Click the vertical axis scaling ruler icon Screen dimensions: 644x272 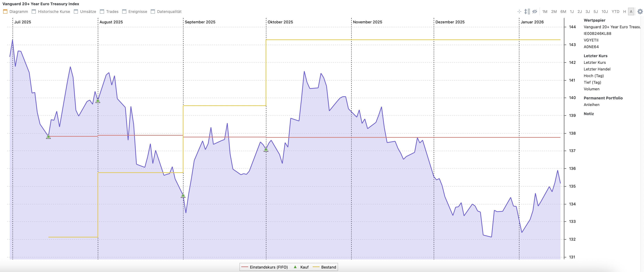[x=527, y=12]
